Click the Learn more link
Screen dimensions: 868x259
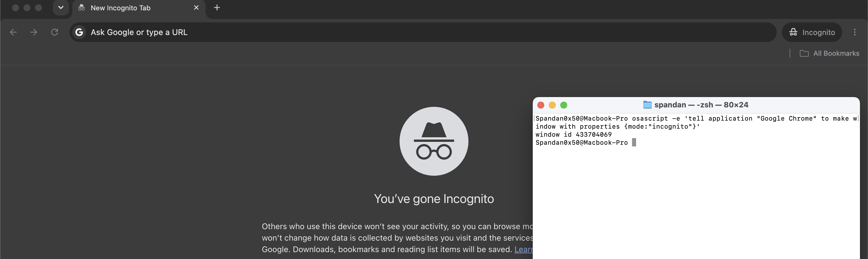(x=524, y=250)
